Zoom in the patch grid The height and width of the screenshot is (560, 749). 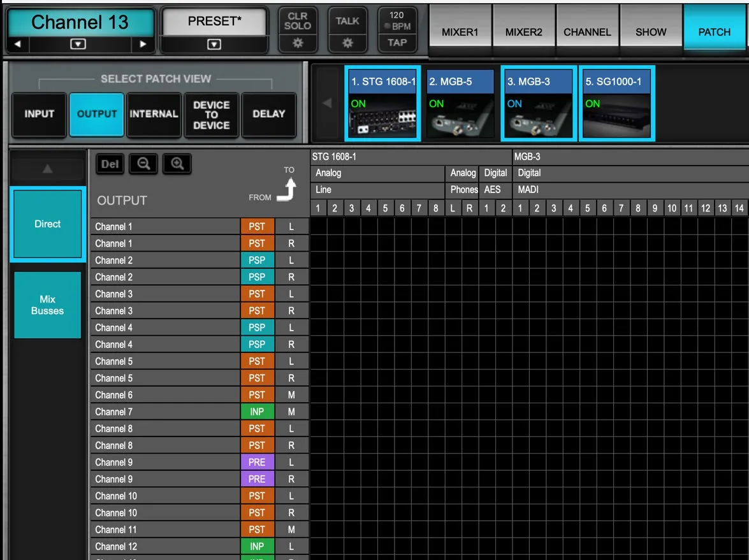coord(177,164)
